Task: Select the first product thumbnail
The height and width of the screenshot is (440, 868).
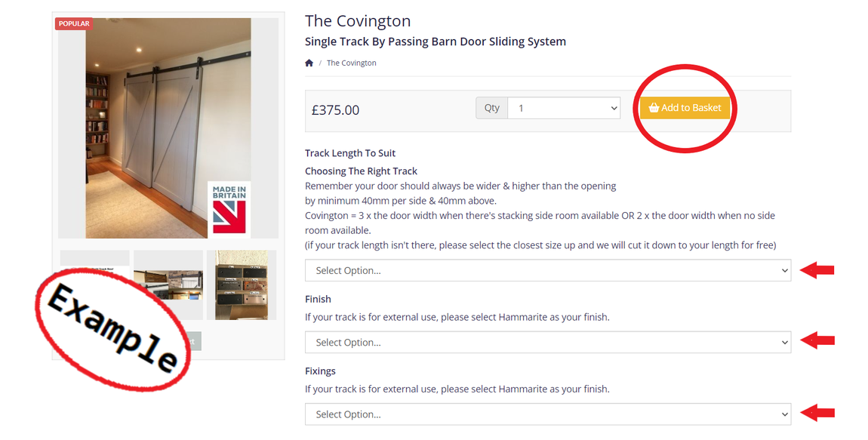Action: pyautogui.click(x=94, y=285)
